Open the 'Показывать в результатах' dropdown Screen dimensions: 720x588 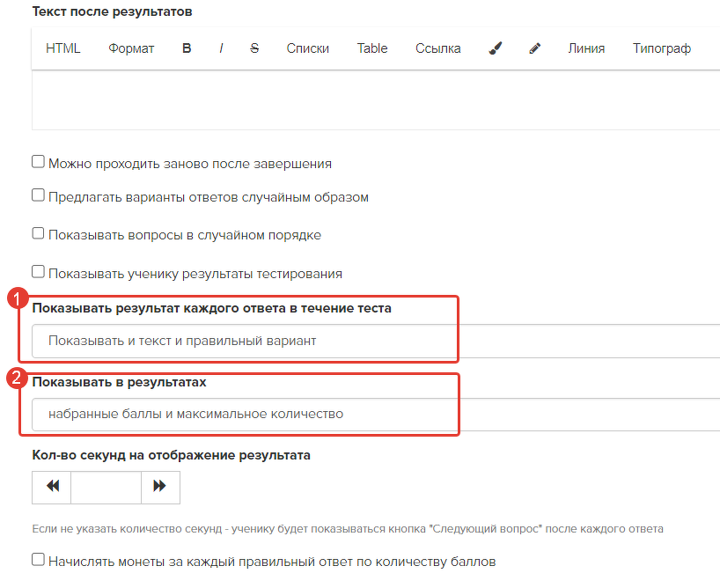coord(376,414)
